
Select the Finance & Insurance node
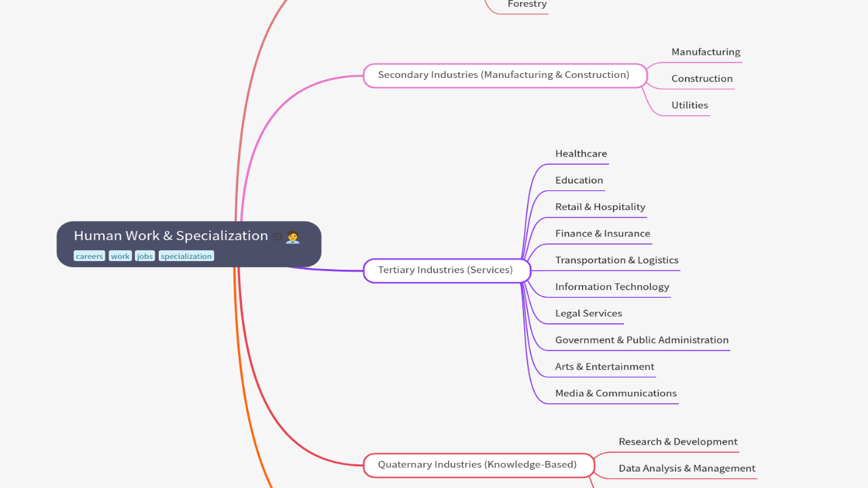pyautogui.click(x=603, y=234)
